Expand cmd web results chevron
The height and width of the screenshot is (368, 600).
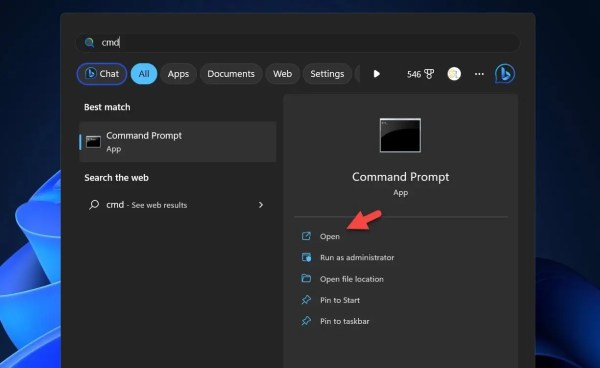pyautogui.click(x=261, y=205)
